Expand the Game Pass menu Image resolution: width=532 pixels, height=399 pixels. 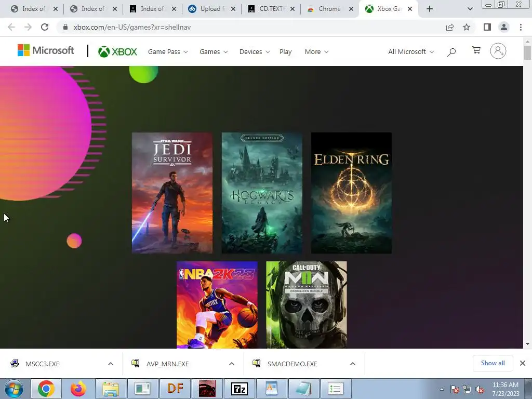click(x=168, y=52)
